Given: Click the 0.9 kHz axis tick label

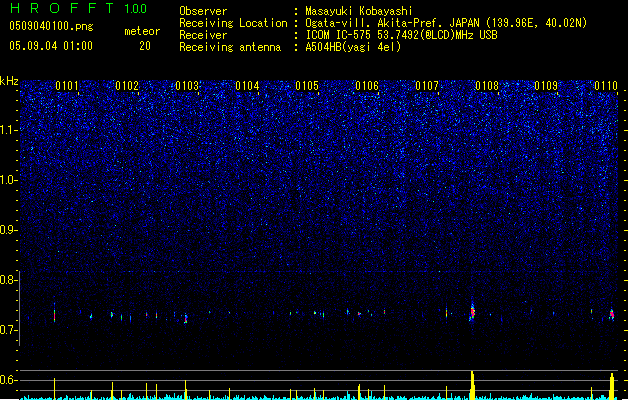Looking at the screenshot, I should click(x=9, y=230).
